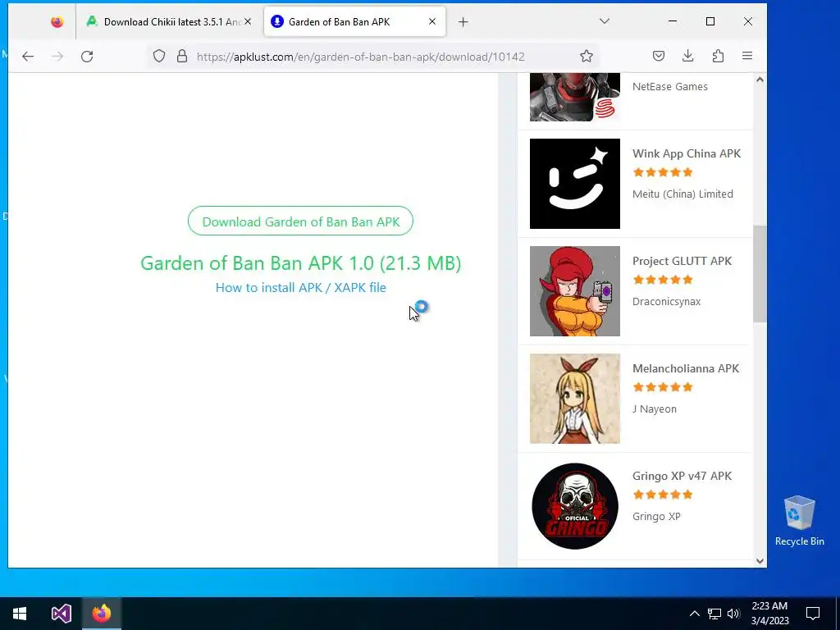The height and width of the screenshot is (630, 840).
Task: Click the page scrollbar down arrow
Action: pyautogui.click(x=760, y=561)
